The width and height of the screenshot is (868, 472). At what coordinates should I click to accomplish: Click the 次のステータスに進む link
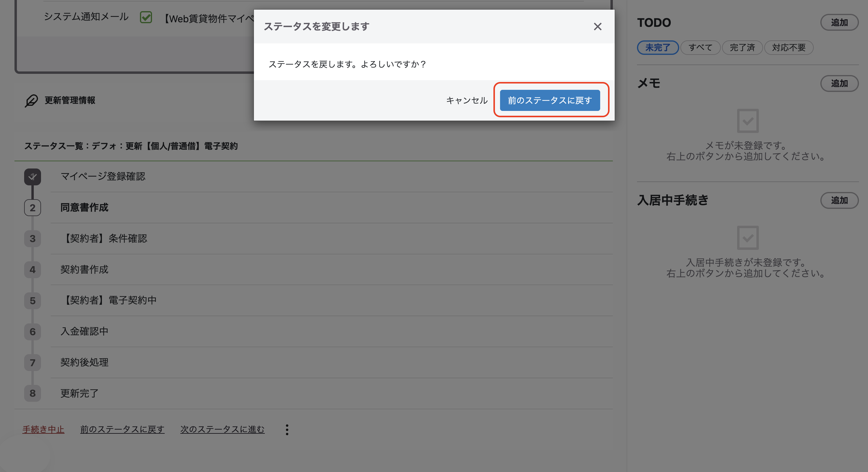pos(222,430)
